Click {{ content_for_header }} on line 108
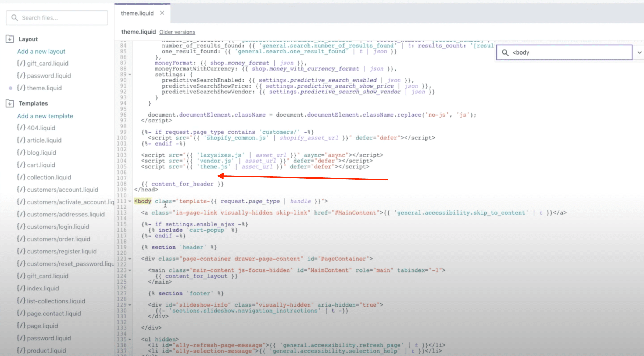This screenshot has height=356, width=644. coord(183,184)
